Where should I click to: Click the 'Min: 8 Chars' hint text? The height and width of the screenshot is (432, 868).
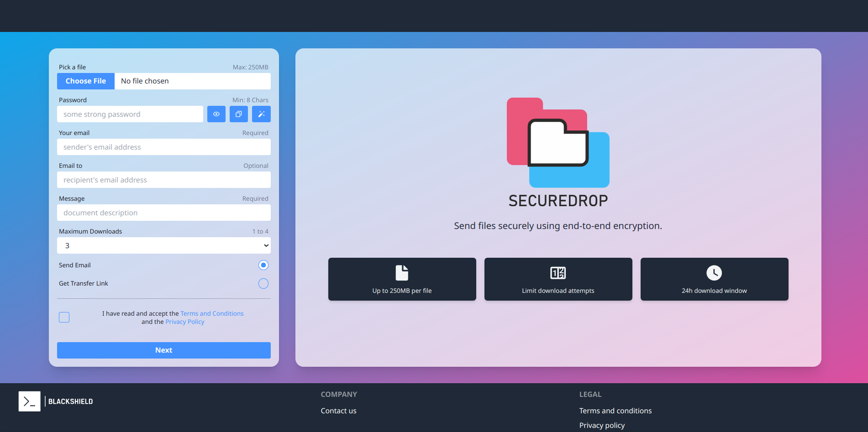click(250, 100)
